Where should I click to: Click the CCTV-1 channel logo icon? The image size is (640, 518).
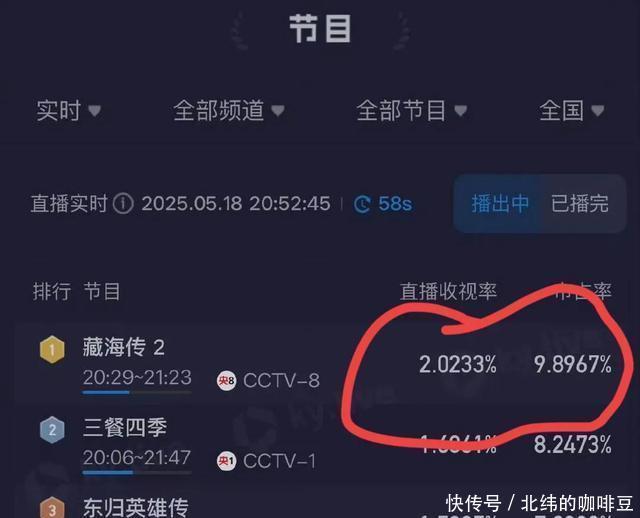(226, 461)
